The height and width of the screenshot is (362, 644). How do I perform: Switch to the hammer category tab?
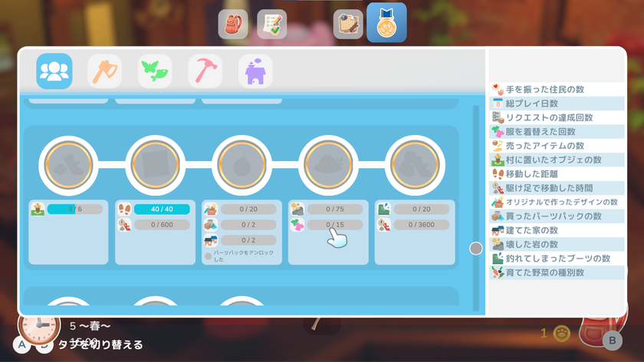pyautogui.click(x=205, y=71)
